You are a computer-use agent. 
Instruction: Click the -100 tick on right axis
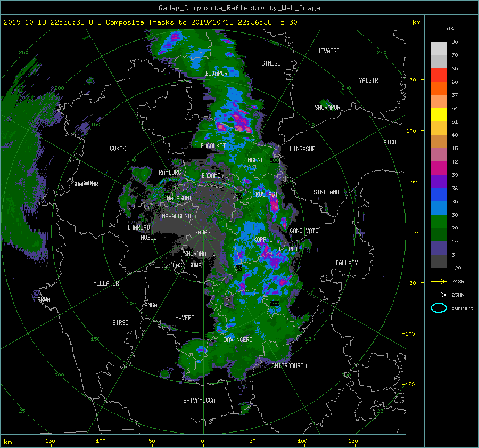409,333
